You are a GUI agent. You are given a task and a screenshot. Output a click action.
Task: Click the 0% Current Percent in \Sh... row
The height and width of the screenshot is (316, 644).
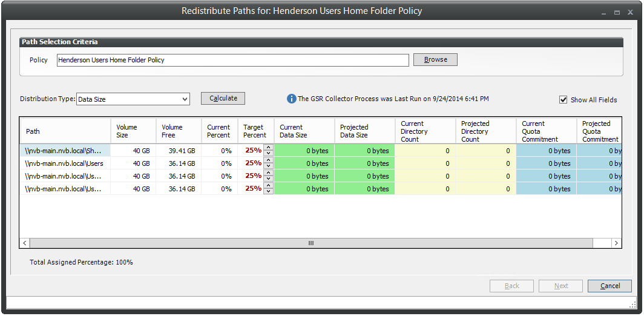coord(219,151)
